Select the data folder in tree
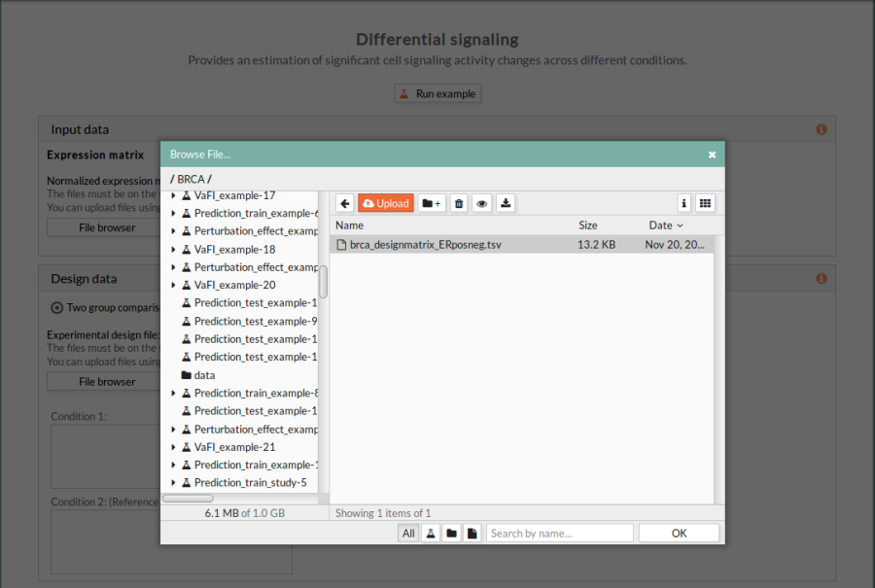The height and width of the screenshot is (588, 875). pyautogui.click(x=204, y=375)
